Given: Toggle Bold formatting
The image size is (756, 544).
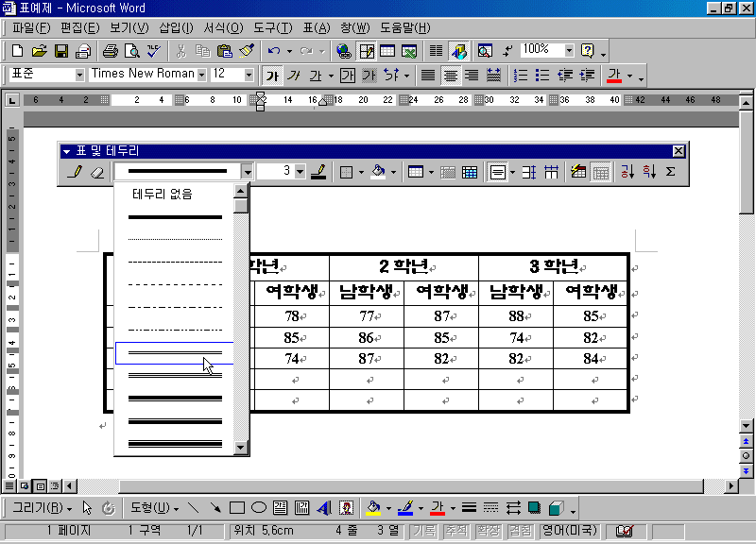Looking at the screenshot, I should coord(272,76).
